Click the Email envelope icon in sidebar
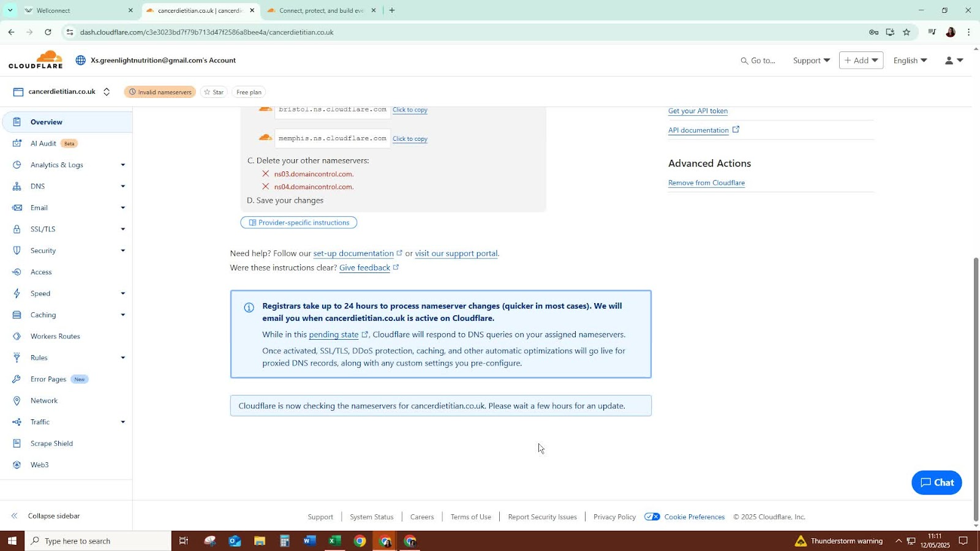 tap(17, 208)
